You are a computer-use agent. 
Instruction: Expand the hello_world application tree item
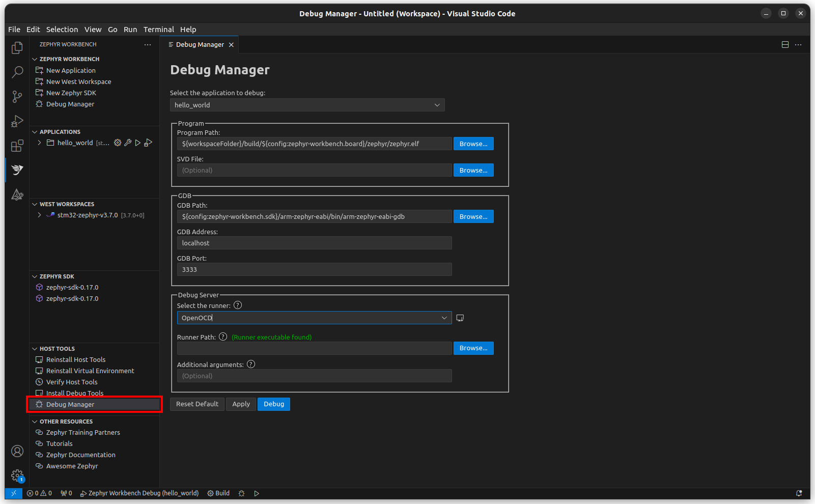pos(39,143)
